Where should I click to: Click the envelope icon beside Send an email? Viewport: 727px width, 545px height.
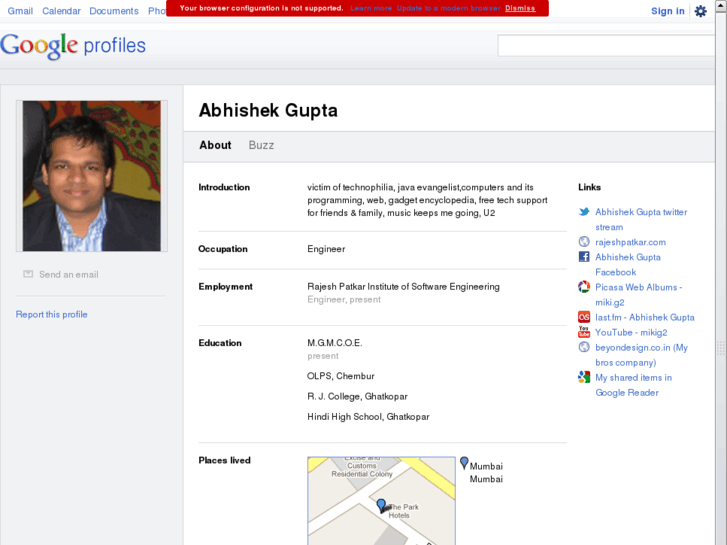pos(29,274)
